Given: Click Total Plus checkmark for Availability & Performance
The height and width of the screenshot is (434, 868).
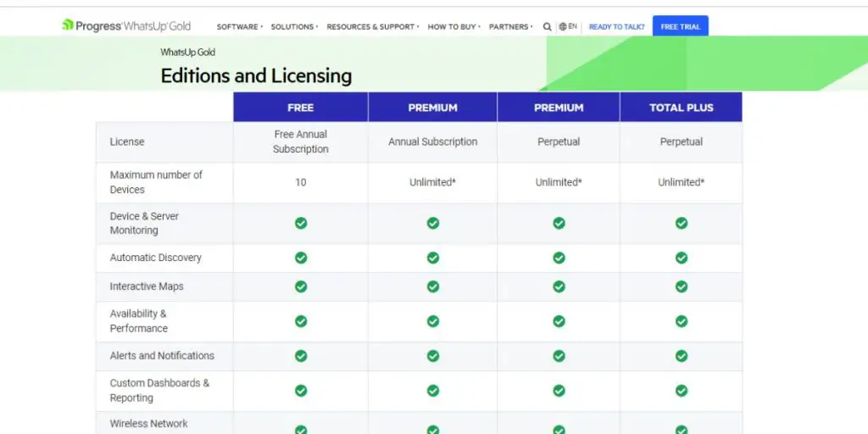Looking at the screenshot, I should click(682, 321).
